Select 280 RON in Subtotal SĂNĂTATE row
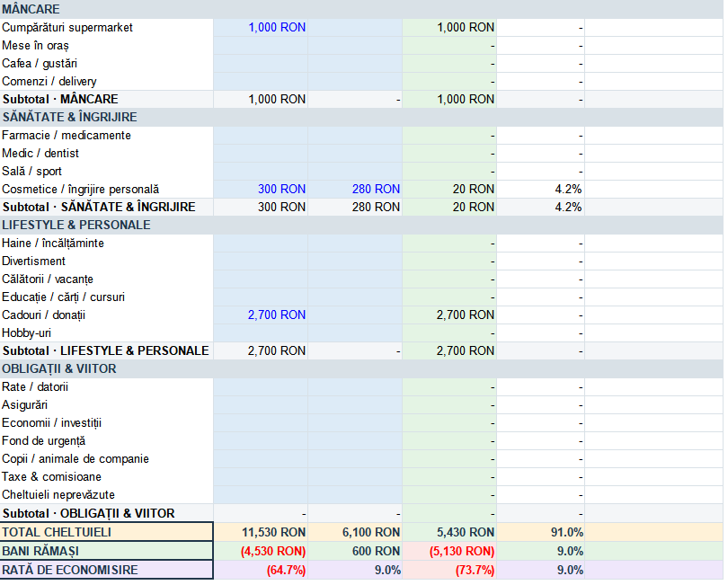This screenshot has width=728, height=585. pos(376,207)
